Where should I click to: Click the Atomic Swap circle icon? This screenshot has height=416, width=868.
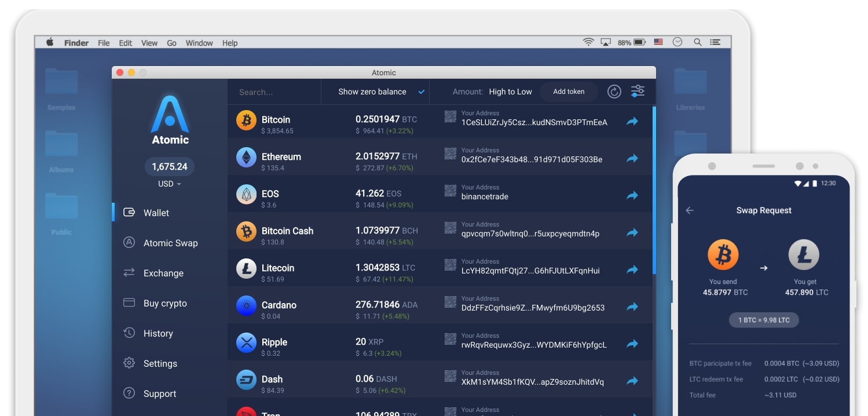[x=129, y=243]
